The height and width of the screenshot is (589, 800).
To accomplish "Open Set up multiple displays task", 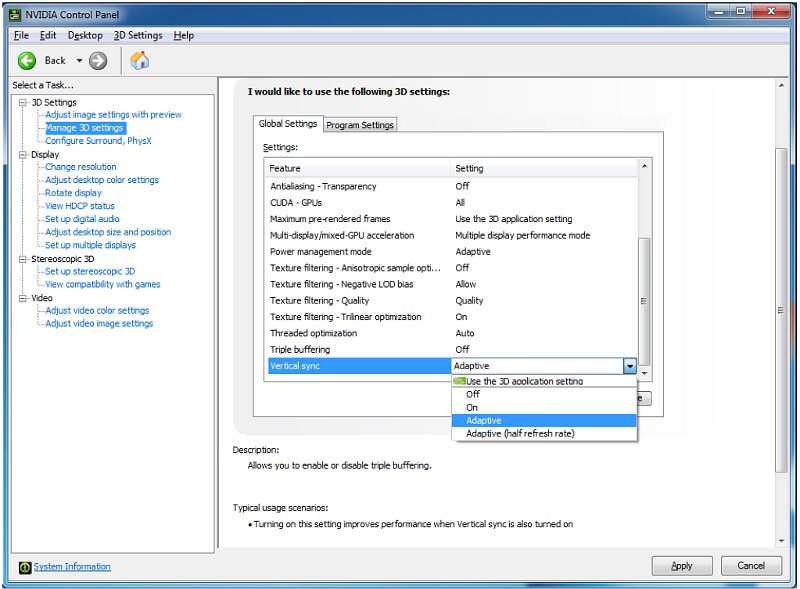I will [x=90, y=245].
